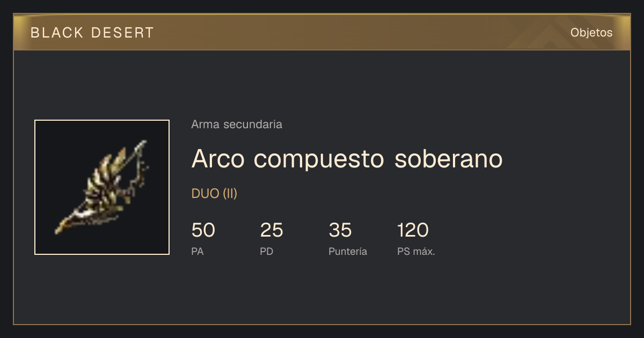Click the PS máx. stat label
The image size is (644, 338).
pos(416,251)
